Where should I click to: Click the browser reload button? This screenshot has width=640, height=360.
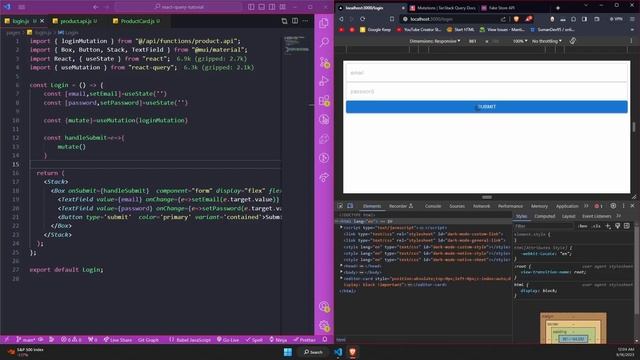tap(362, 19)
